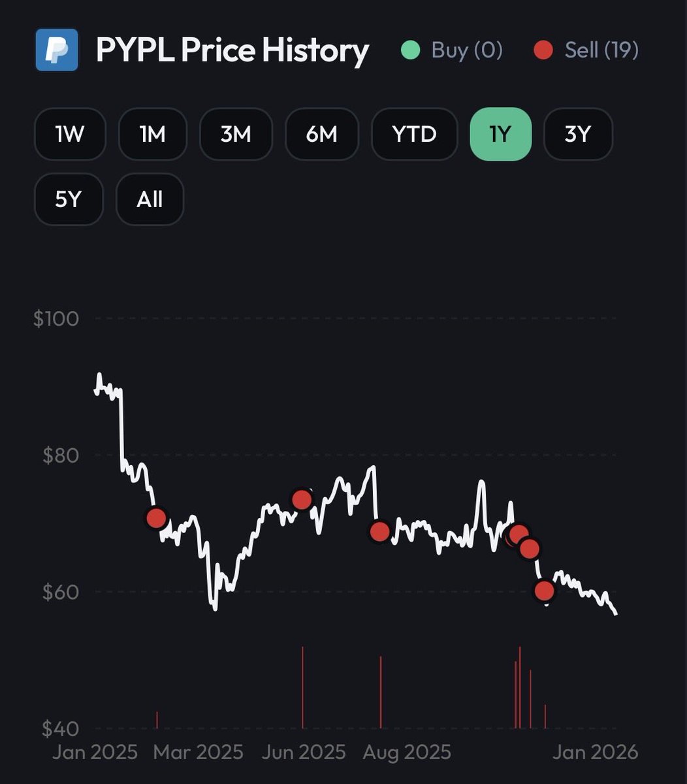Click the lowest sell marker near $60

pyautogui.click(x=544, y=591)
